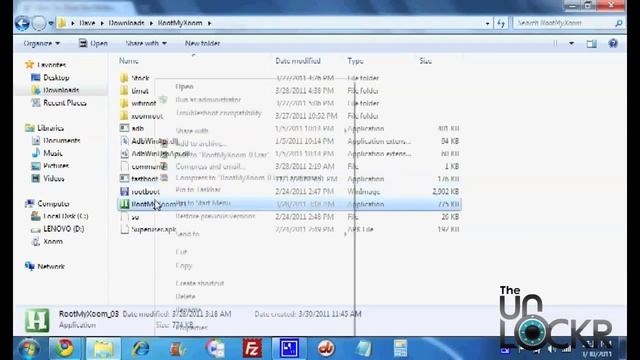
Task: Click the Dave breadcrumb in the address bar
Action: pos(87,23)
